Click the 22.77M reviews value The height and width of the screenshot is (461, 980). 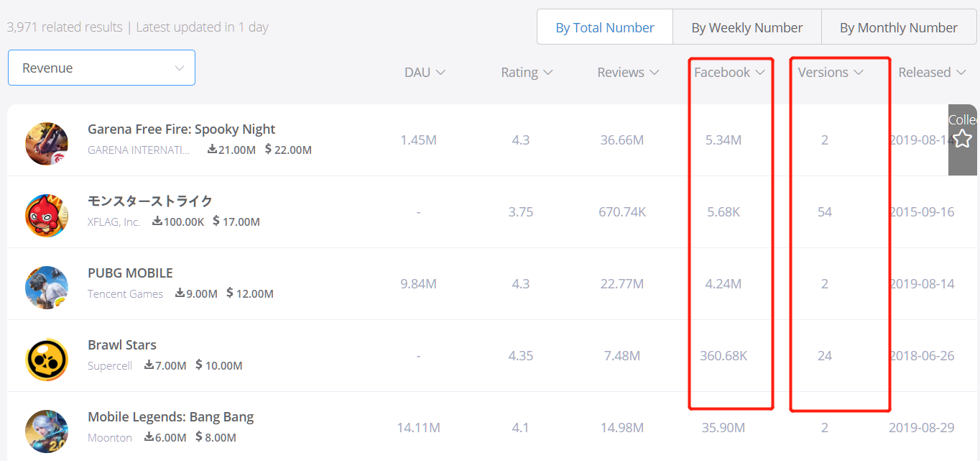point(622,283)
